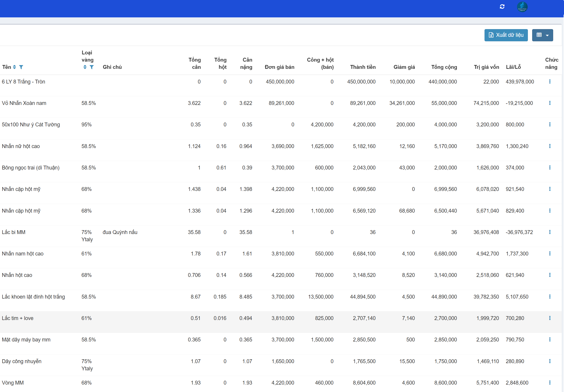Screen dimensions: 564x392
Task: Click the Cân nặng column header
Action: 246,63
